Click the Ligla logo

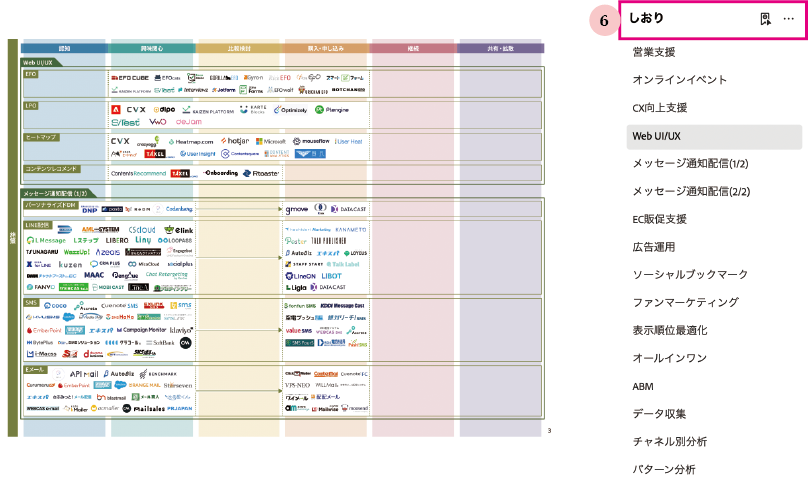click(x=296, y=288)
